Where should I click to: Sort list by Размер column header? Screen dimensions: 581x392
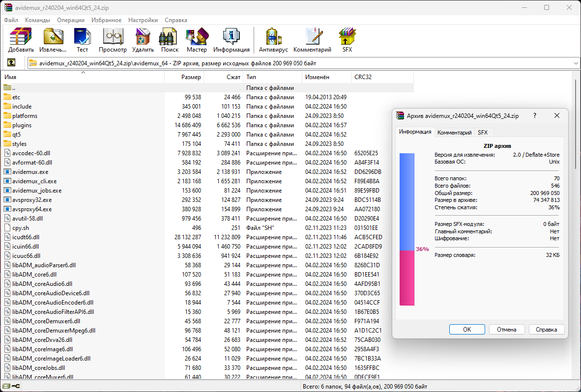click(x=191, y=77)
